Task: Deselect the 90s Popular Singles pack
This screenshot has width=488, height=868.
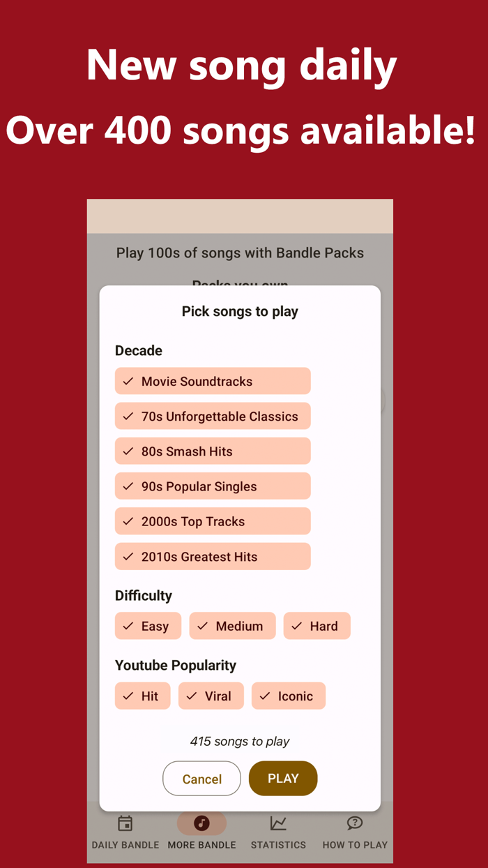Action: click(212, 486)
